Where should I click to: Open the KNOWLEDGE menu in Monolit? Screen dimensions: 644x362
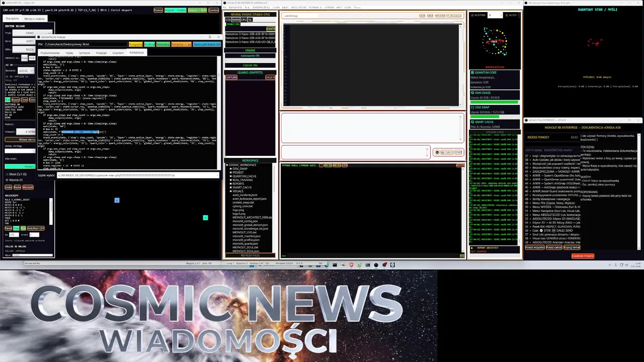coord(235,8)
